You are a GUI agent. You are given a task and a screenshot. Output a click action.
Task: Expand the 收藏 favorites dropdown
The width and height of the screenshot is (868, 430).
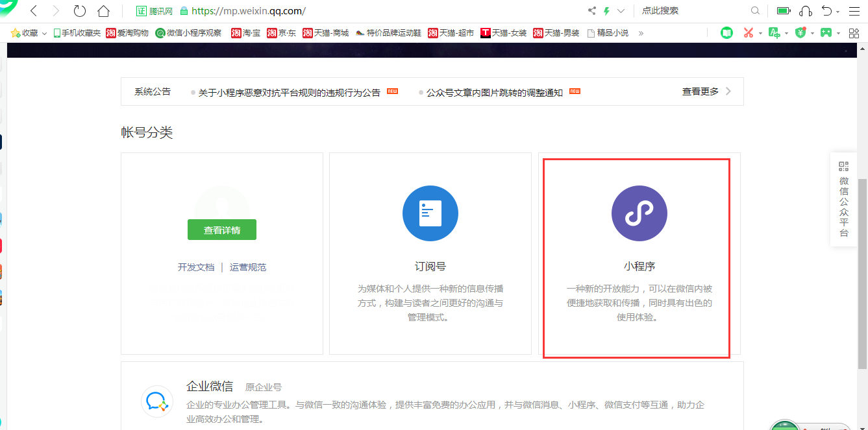coord(43,32)
